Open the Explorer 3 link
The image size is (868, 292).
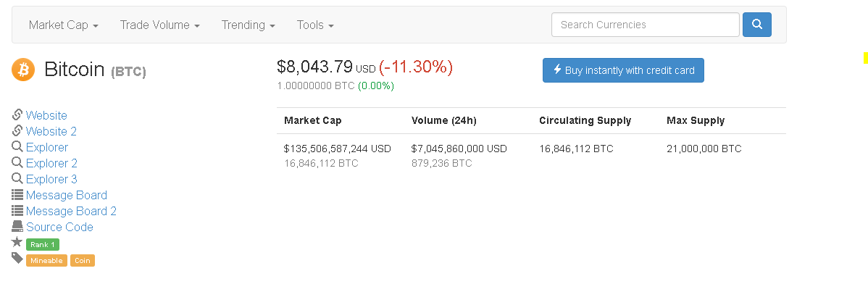coord(51,179)
